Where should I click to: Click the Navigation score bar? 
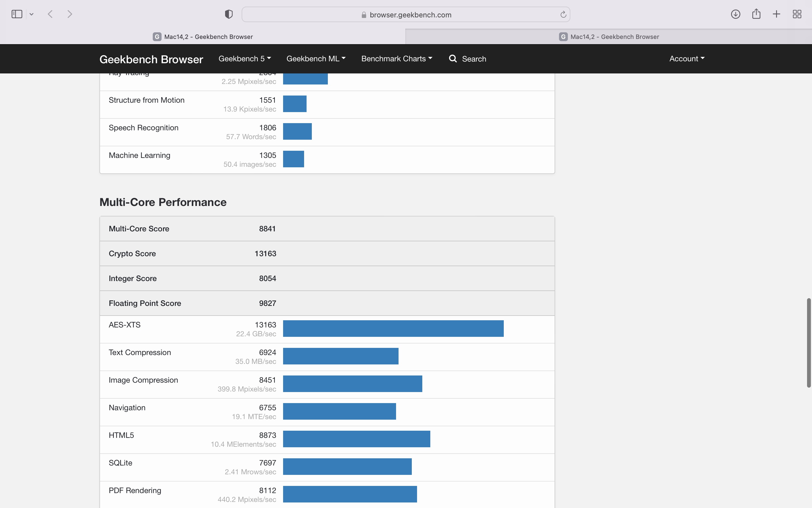coord(339,411)
